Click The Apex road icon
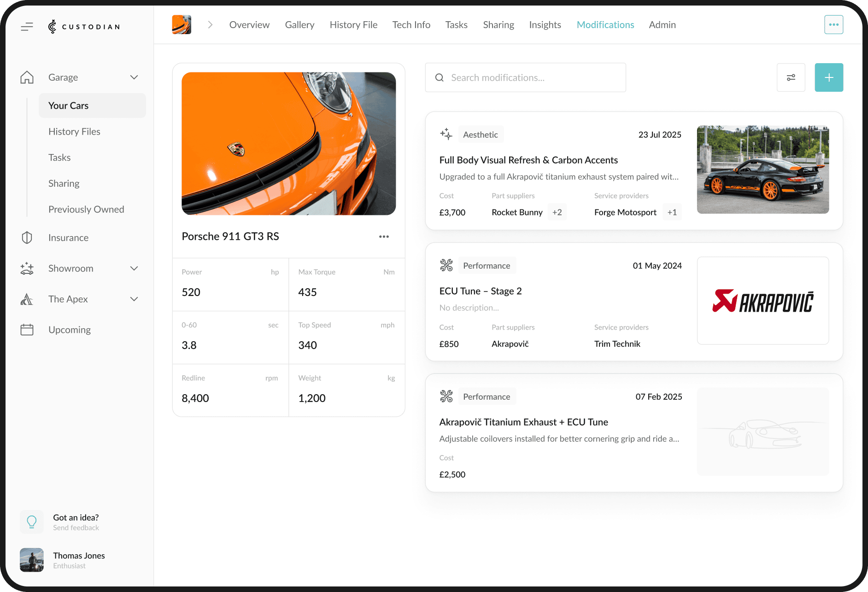This screenshot has height=592, width=868. coord(27,299)
